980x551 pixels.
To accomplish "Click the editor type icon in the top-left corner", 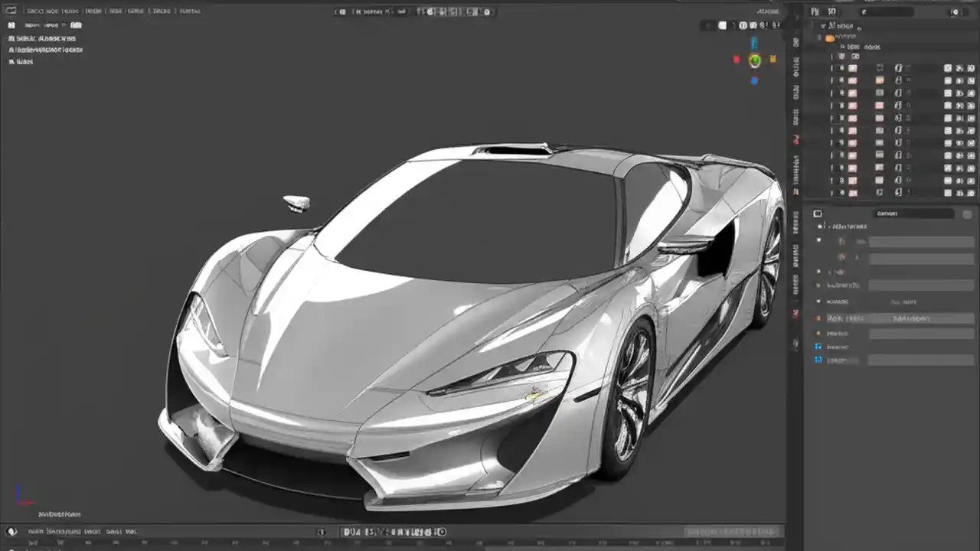I will pos(11,11).
